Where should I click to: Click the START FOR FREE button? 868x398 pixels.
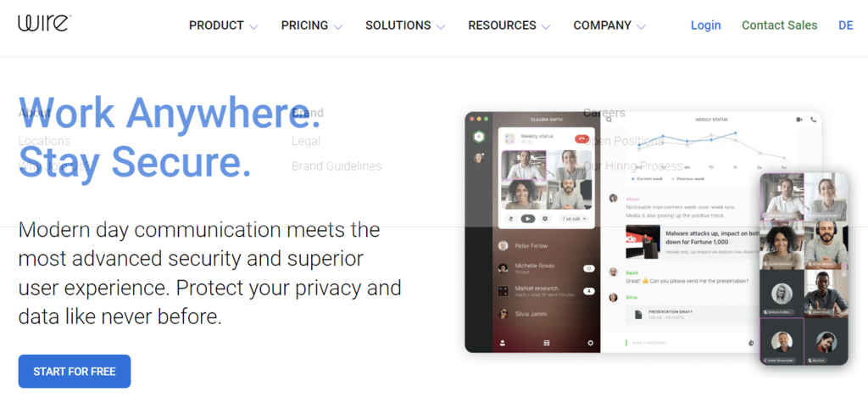[x=75, y=372]
